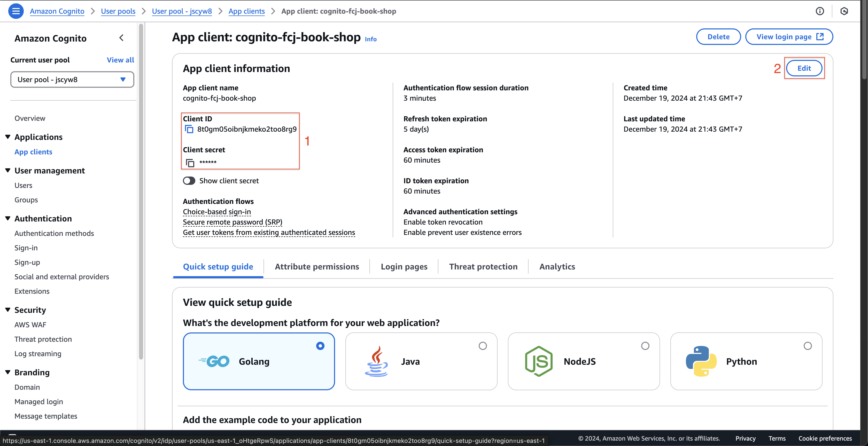
Task: Open User pool - jscyw8 breadcrumb link
Action: [182, 11]
